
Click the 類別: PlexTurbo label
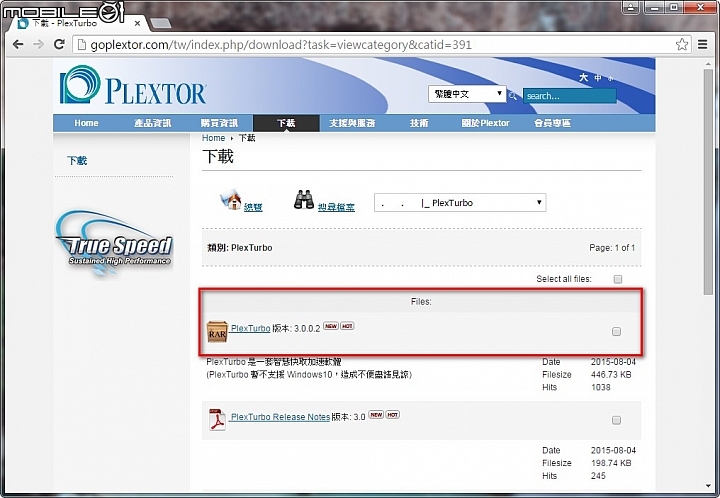240,248
